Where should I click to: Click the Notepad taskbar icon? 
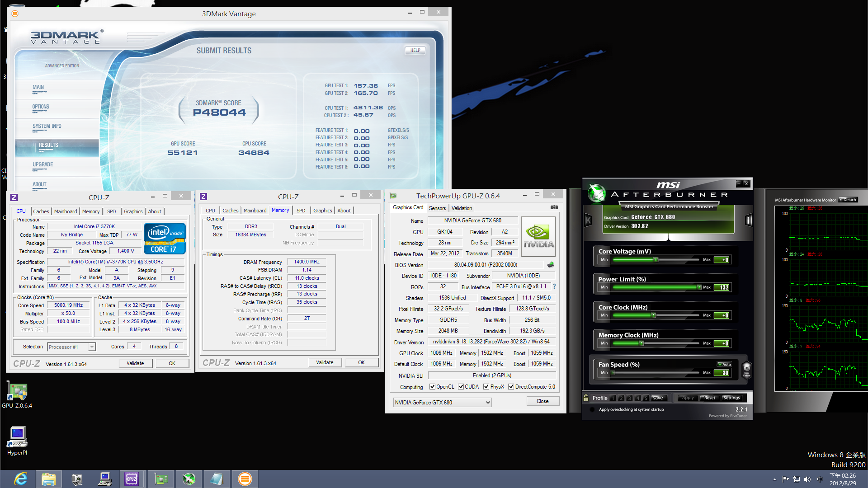point(217,479)
